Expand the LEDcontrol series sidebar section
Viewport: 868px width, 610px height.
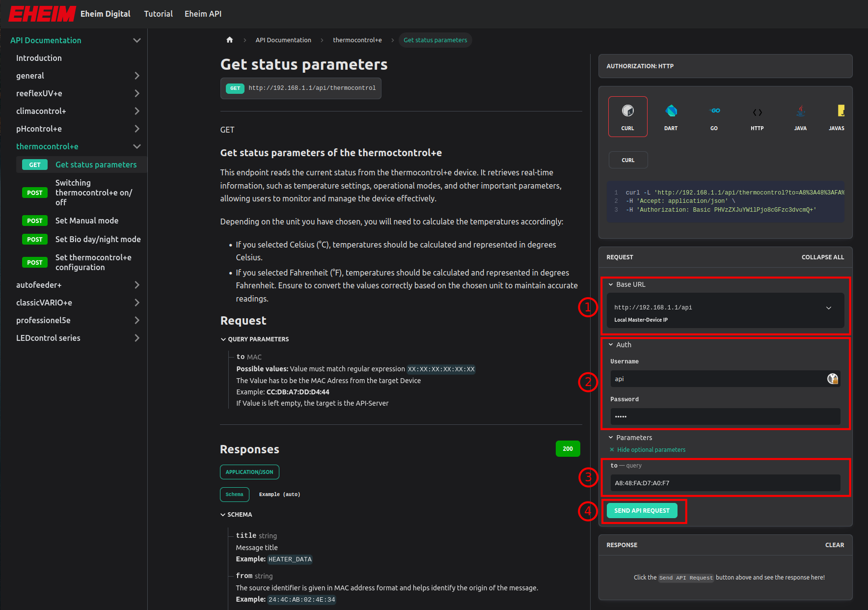[x=137, y=338]
